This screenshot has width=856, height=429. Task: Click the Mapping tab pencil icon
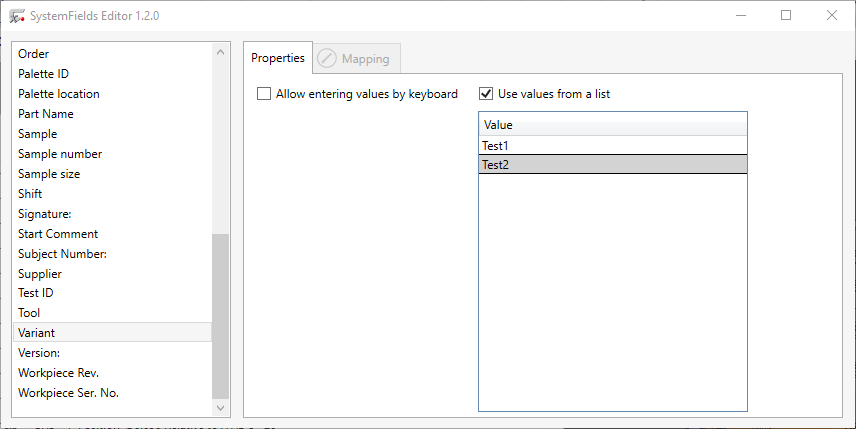point(327,59)
